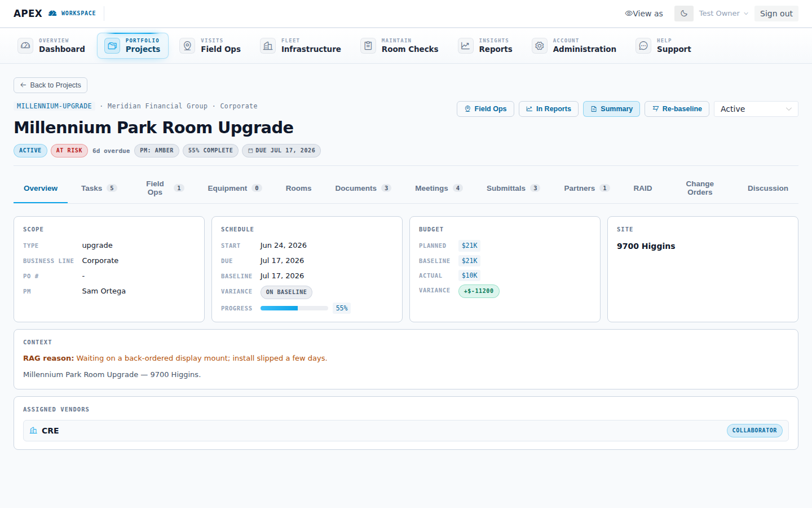Click the MILLENNIUM-UPGRADE project code tag
This screenshot has width=812, height=508.
point(54,106)
